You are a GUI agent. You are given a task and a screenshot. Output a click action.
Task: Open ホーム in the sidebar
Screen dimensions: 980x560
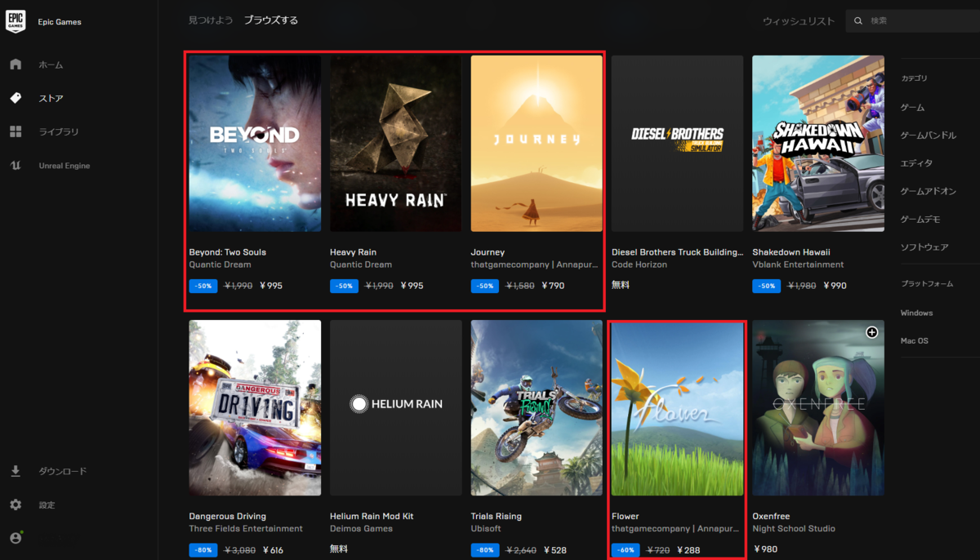tap(51, 64)
